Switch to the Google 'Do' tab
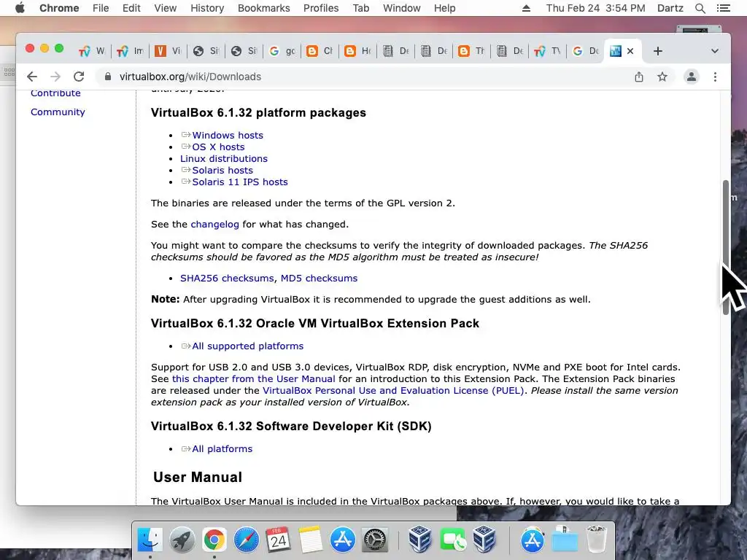747x560 pixels. click(586, 51)
